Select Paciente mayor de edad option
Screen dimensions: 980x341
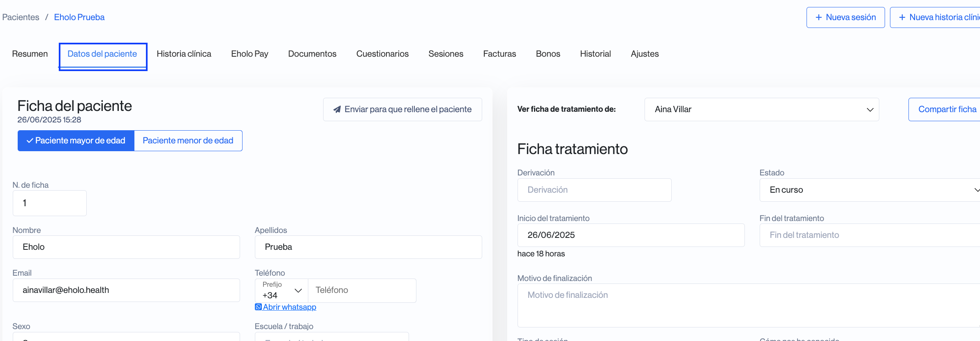click(x=76, y=141)
